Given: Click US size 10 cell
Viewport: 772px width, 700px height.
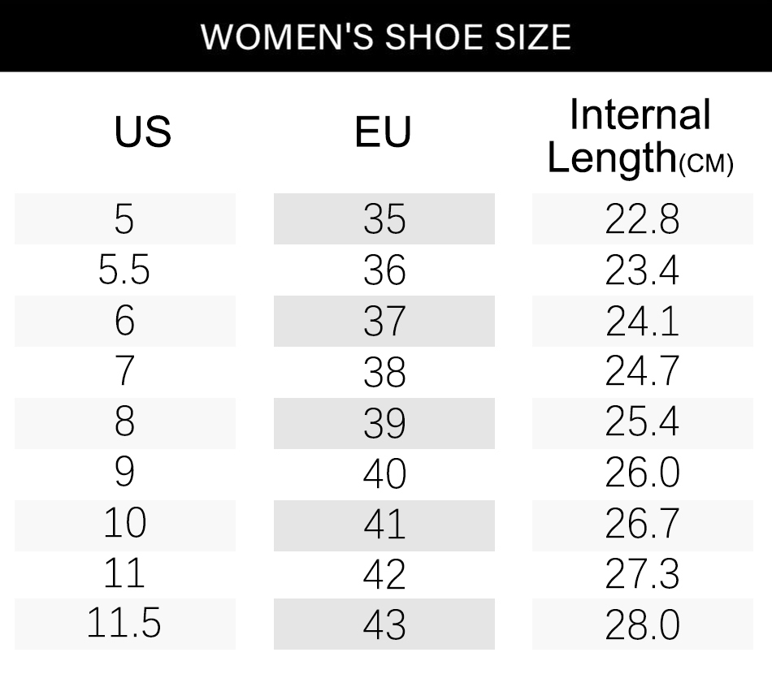Looking at the screenshot, I should [x=125, y=526].
